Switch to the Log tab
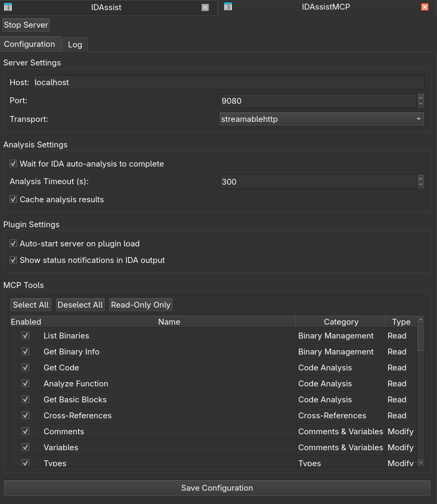The image size is (437, 504). pos(74,44)
